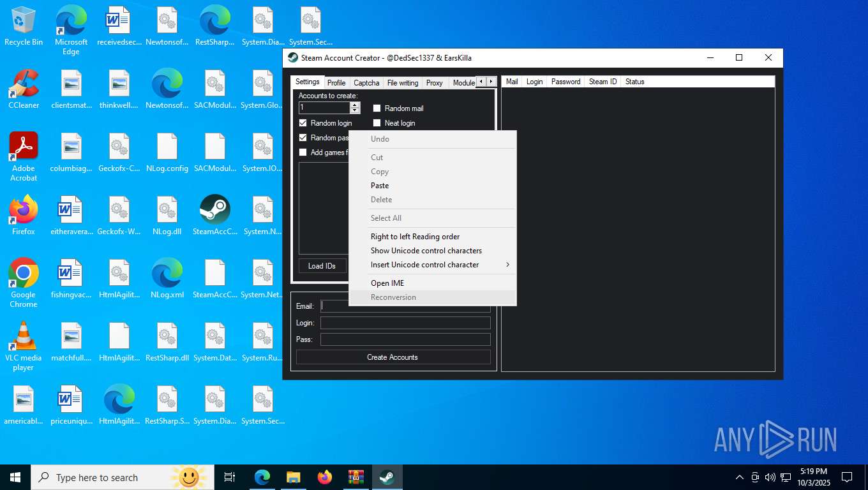Select the NLog.xml Edge file icon
Viewport: 868px width, 490px height.
(x=167, y=279)
